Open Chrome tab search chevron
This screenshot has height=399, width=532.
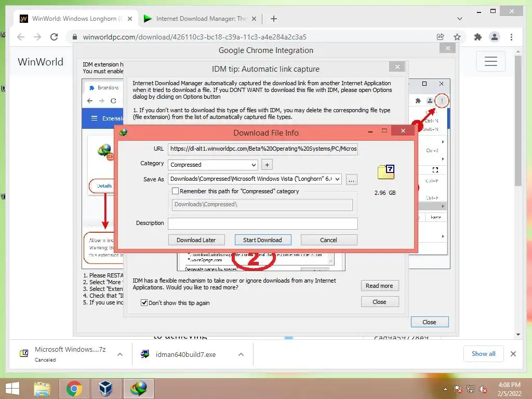click(x=459, y=19)
